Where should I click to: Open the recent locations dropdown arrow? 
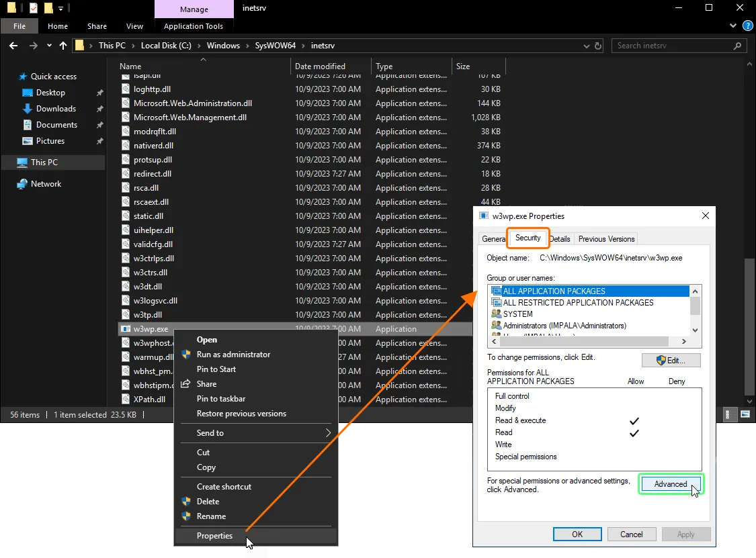(x=49, y=46)
